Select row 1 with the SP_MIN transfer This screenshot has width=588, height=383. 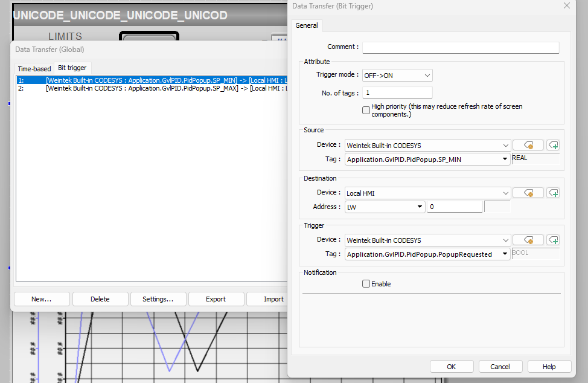click(152, 80)
